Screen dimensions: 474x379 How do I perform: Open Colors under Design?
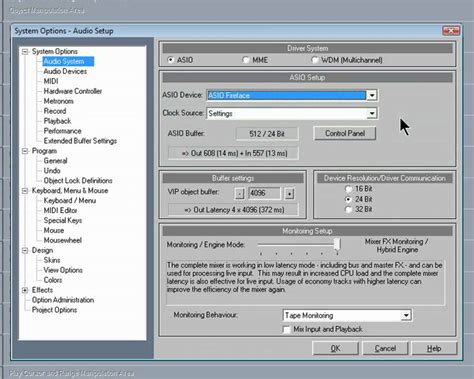pos(53,280)
